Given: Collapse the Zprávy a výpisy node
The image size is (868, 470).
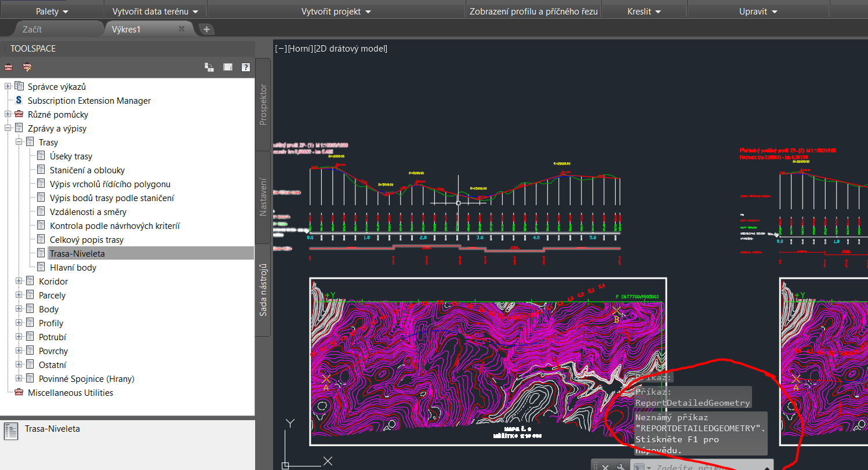Looking at the screenshot, I should [x=8, y=129].
